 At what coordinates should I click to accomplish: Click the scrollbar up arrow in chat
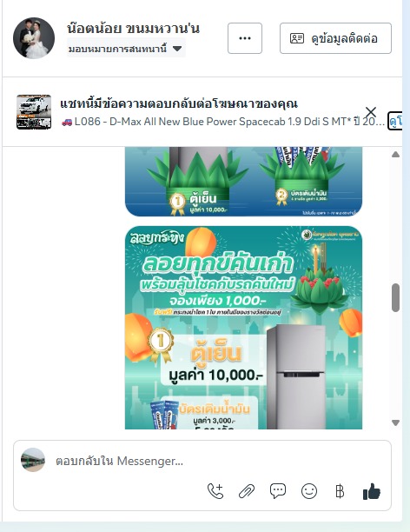395,155
